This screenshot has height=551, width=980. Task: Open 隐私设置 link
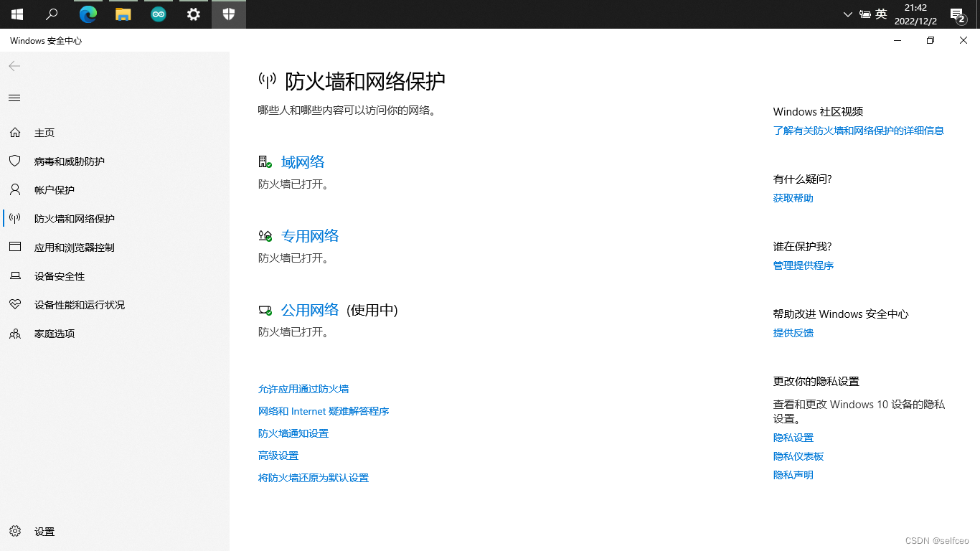tap(793, 438)
